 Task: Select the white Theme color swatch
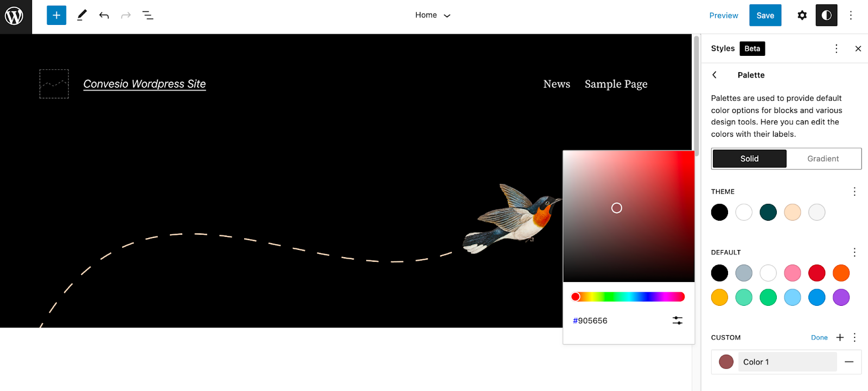click(744, 212)
